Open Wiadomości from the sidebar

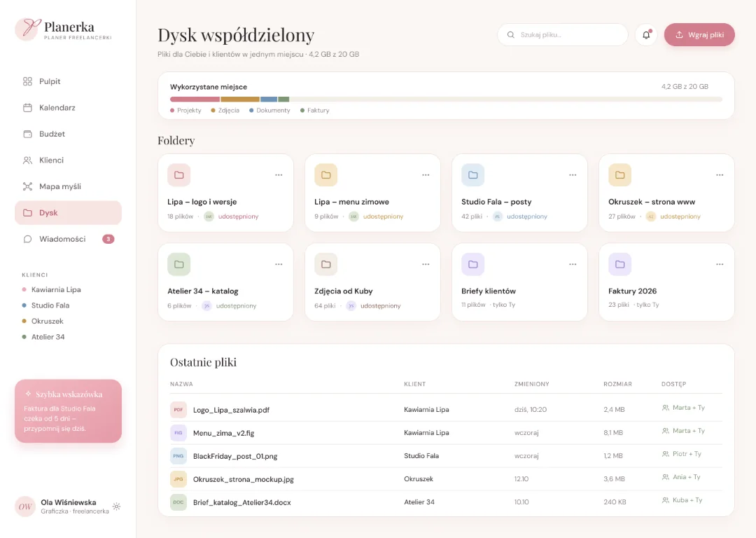[68, 239]
